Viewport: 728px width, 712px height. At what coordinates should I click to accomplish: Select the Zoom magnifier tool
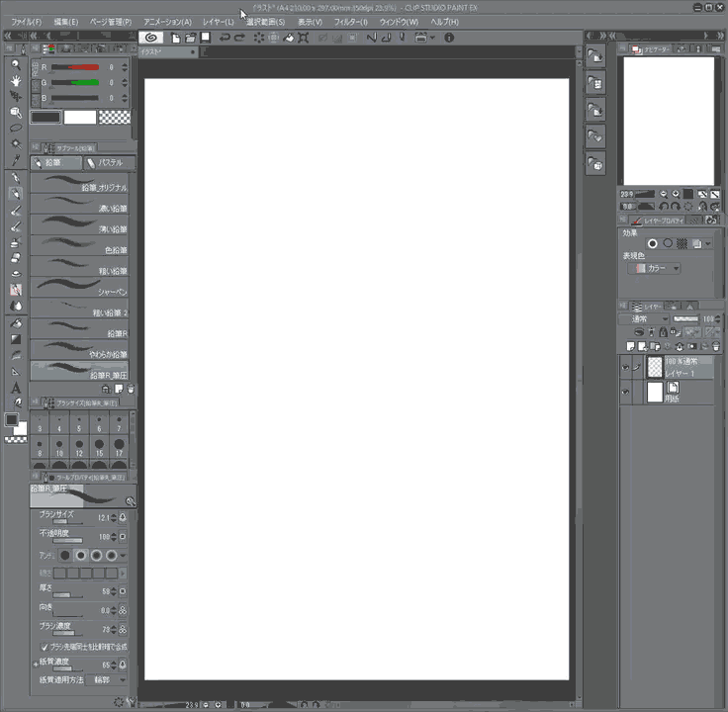tap(15, 64)
